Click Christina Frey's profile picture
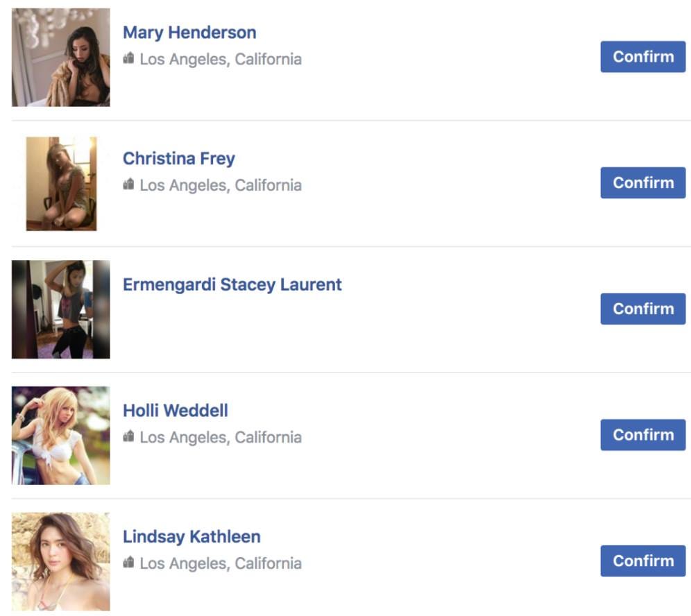 tap(61, 184)
